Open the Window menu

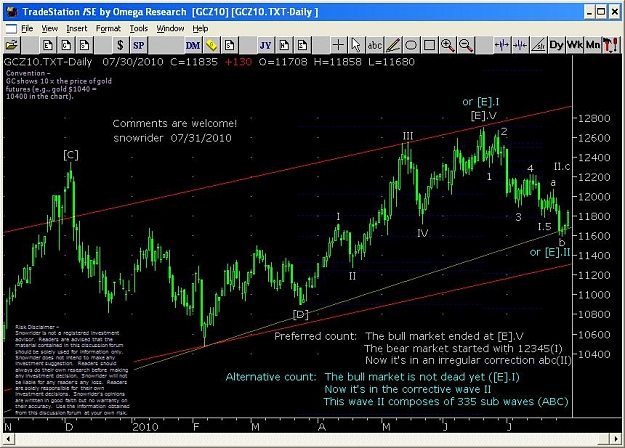[170, 28]
